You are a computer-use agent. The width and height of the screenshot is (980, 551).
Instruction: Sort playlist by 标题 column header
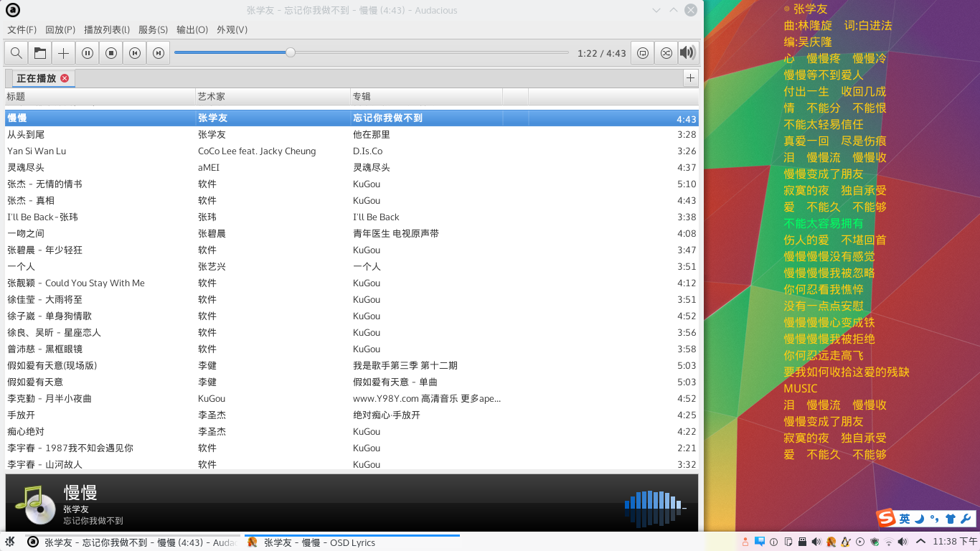[x=100, y=96]
